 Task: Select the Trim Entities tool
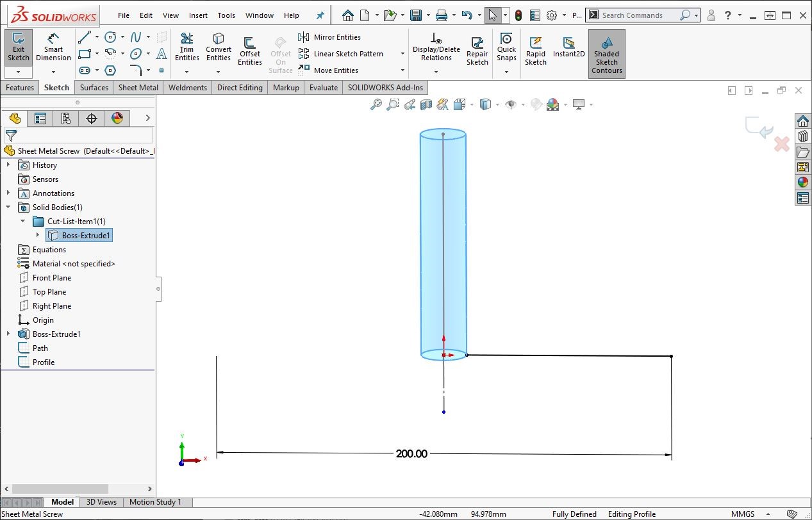tap(186, 48)
